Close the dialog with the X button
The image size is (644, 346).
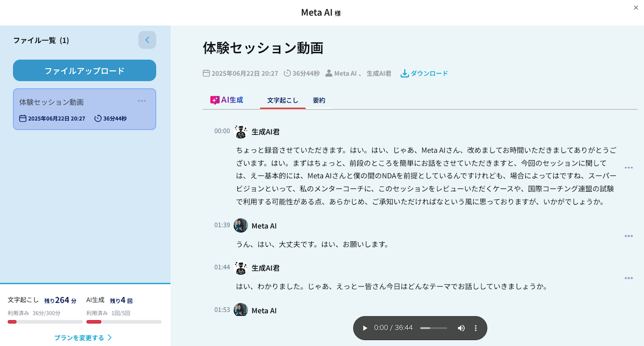click(636, 8)
